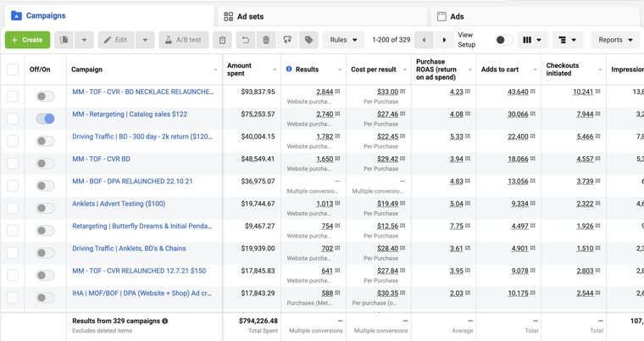Viewport: 644px width, 341px height.
Task: Click the duplicate campaign icon
Action: (x=64, y=40)
